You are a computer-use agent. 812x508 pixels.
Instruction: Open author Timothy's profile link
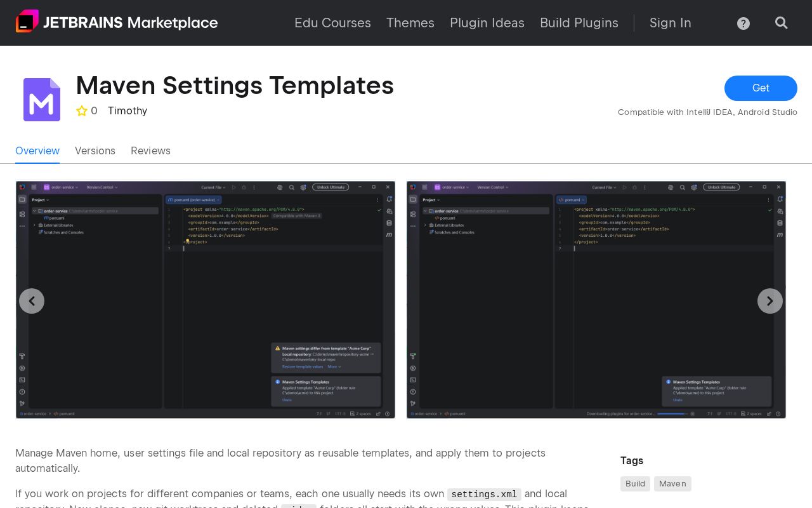pos(128,111)
